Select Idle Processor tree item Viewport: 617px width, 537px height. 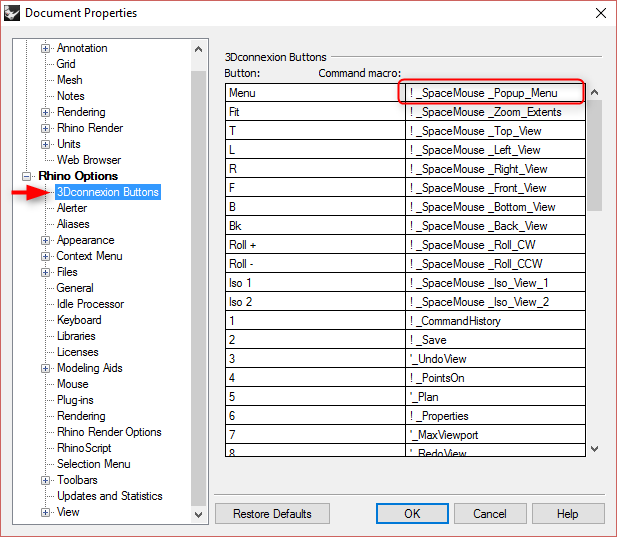91,304
